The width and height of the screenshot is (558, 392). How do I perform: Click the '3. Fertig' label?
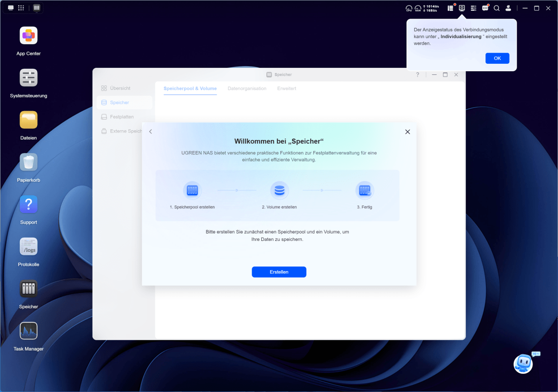tap(365, 207)
